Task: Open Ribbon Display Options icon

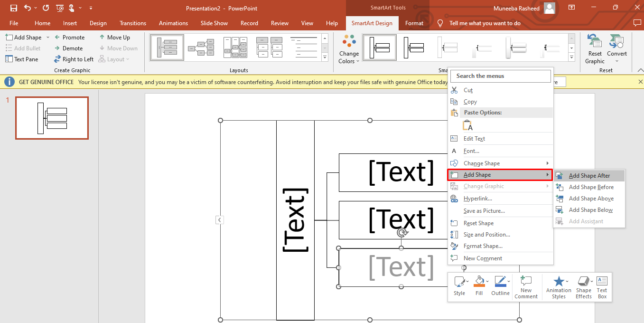Action: pyautogui.click(x=572, y=8)
